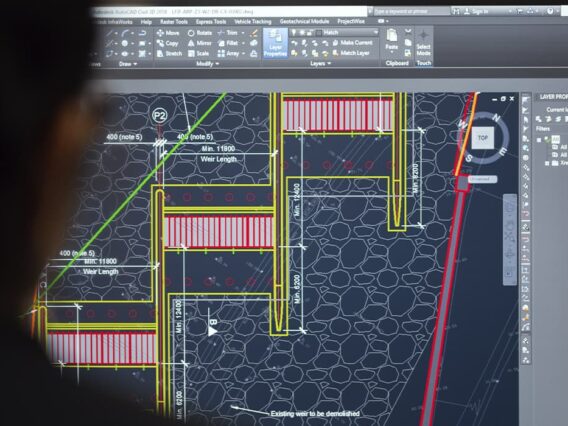Click the Scale tool

[198, 54]
